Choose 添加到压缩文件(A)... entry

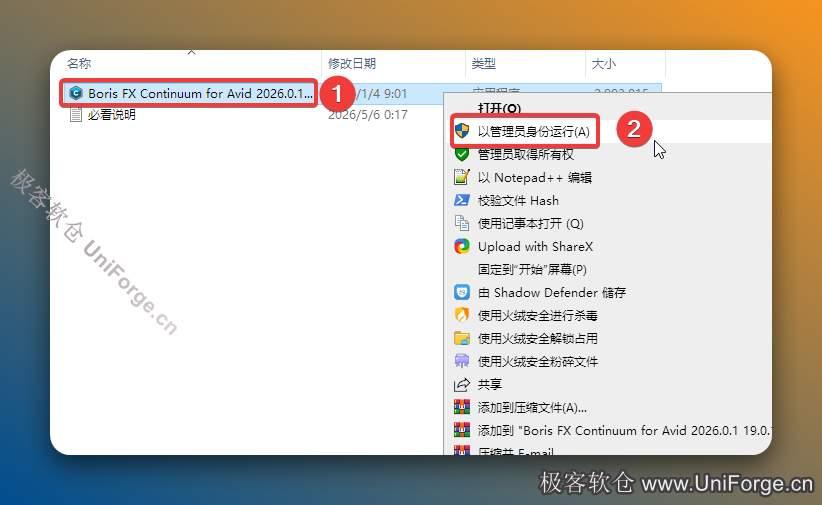pyautogui.click(x=532, y=407)
